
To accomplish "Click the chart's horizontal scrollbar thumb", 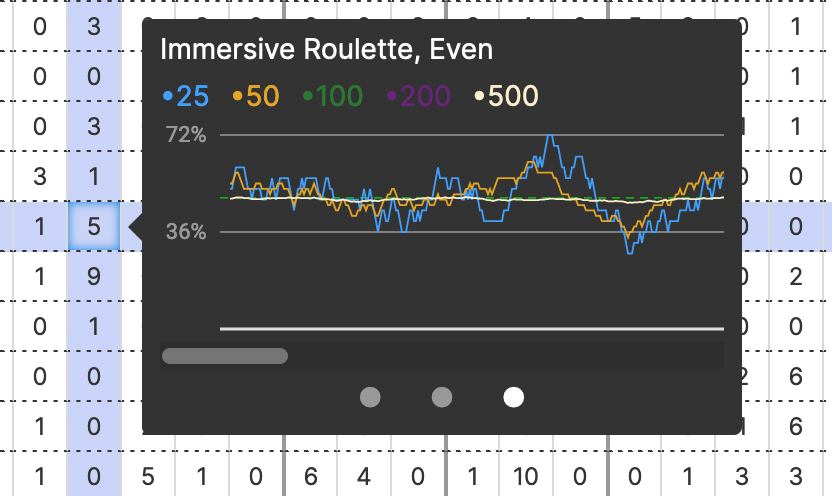I will click(225, 356).
